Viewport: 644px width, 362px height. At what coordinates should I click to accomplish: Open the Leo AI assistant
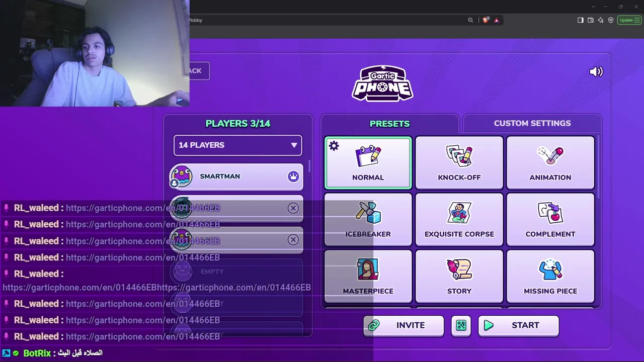[601, 20]
